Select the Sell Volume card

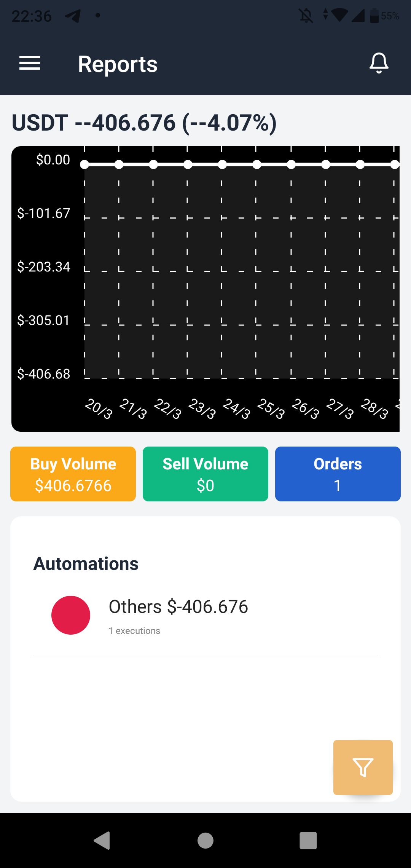tap(205, 474)
